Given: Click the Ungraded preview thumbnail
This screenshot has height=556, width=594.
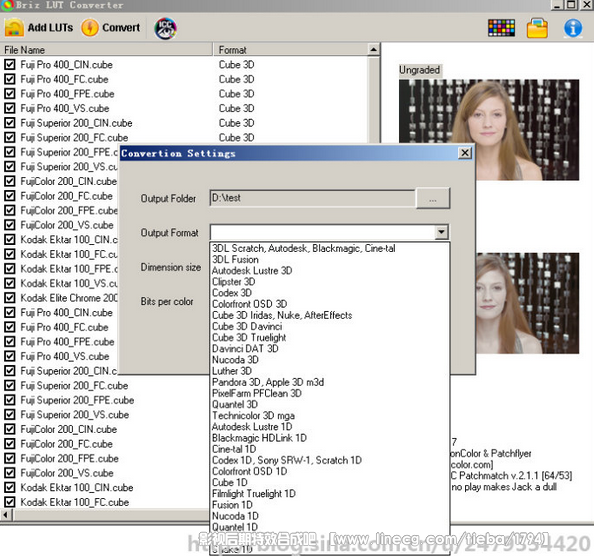Looking at the screenshot, I should click(x=489, y=130).
